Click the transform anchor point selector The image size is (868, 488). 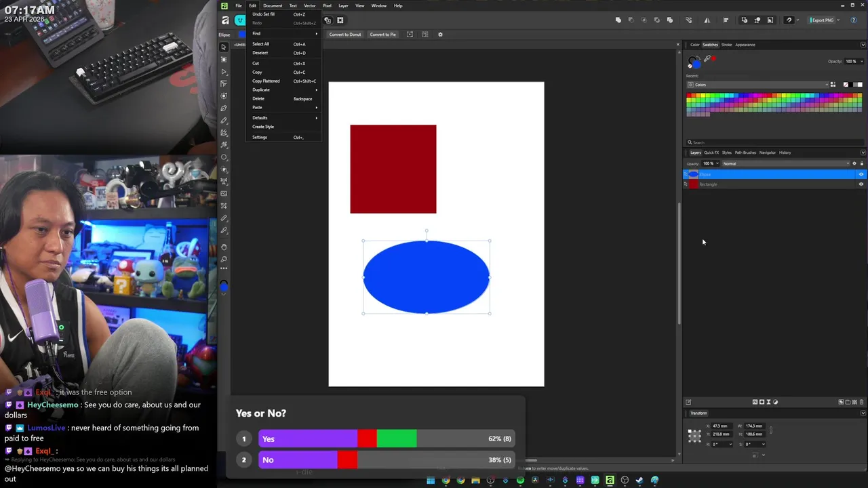[x=694, y=436]
